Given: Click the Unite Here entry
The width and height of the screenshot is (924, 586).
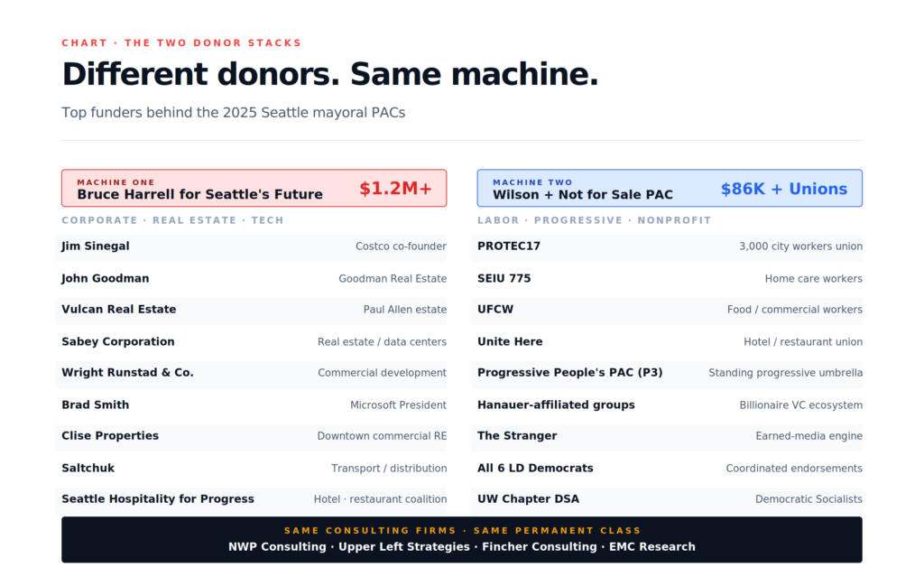Looking at the screenshot, I should click(x=667, y=342).
